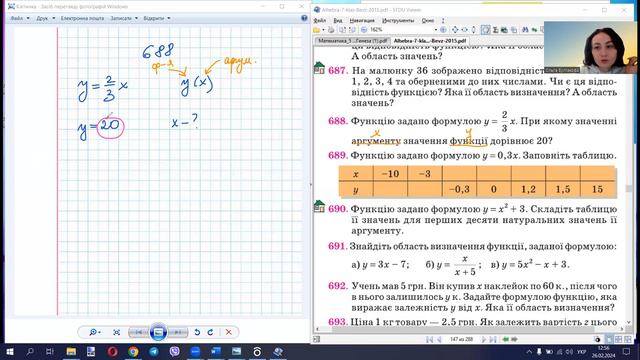Click the fit height icon
Screen dimensions: 640x360
tap(473, 30)
